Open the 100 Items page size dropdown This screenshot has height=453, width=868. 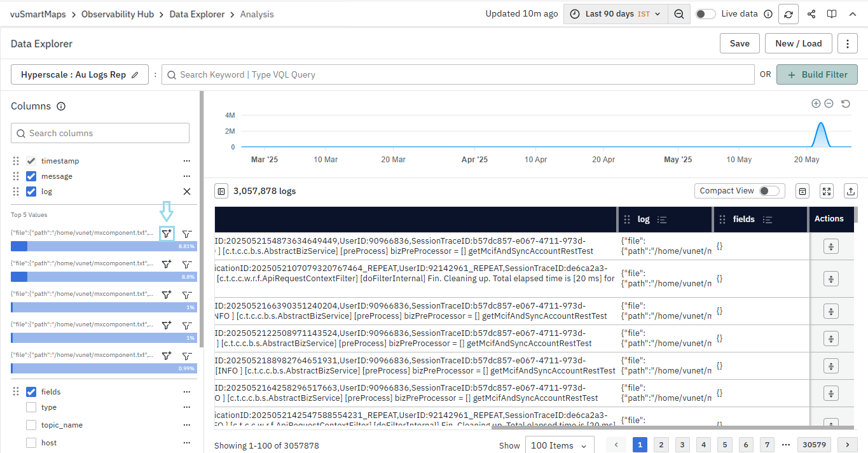point(559,445)
